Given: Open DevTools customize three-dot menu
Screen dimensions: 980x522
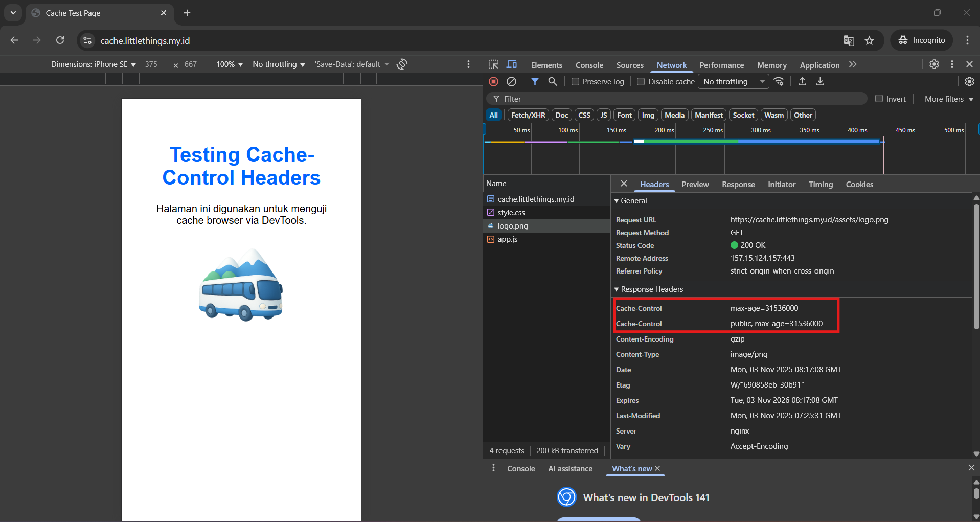Looking at the screenshot, I should click(x=952, y=64).
